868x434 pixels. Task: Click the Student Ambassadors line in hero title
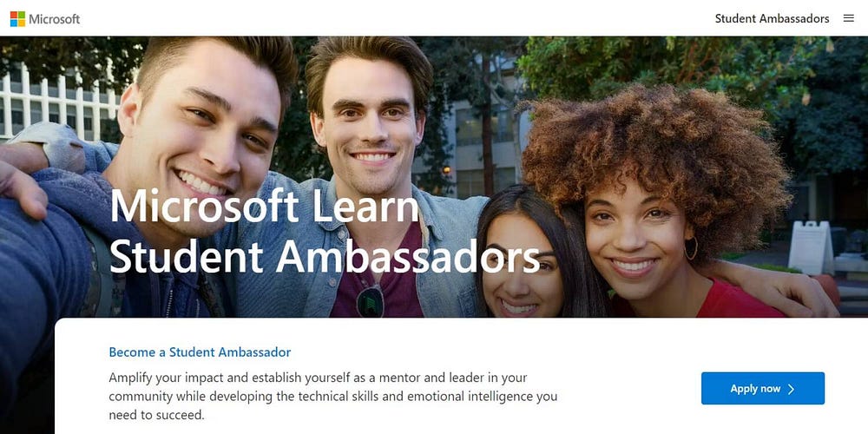(x=325, y=256)
